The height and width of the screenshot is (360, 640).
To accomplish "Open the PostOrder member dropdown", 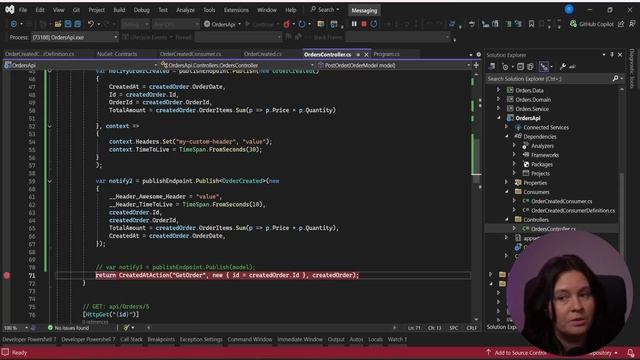I will click(393, 65).
